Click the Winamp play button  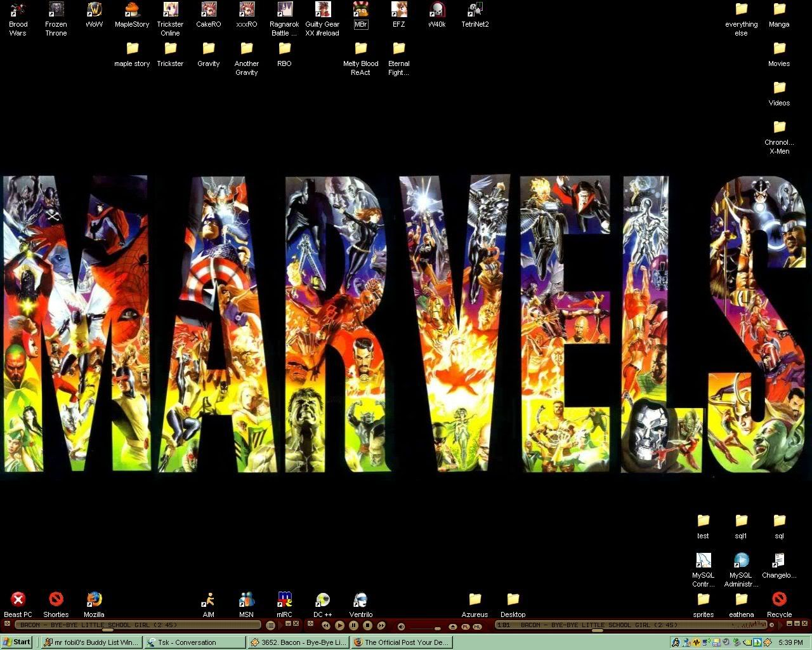pyautogui.click(x=339, y=625)
